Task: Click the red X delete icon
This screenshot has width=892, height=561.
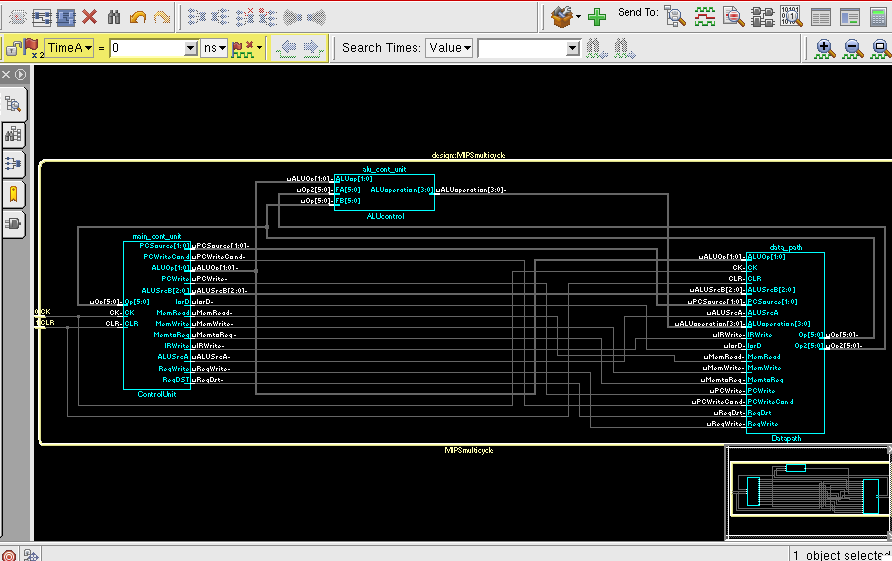Action: pos(90,17)
